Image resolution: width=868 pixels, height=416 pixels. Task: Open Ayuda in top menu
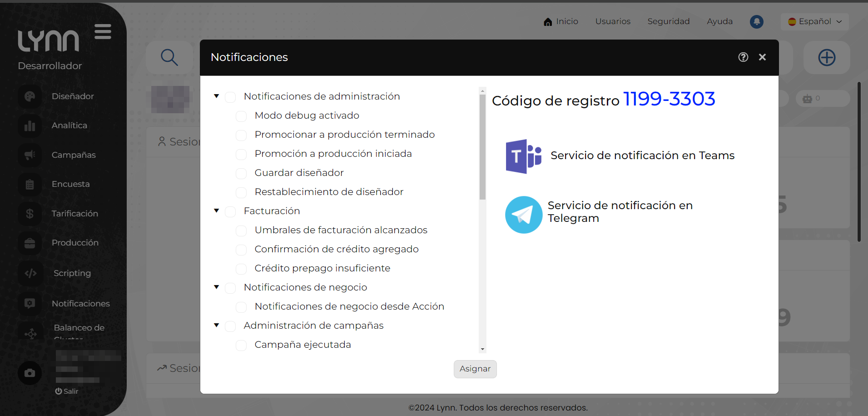pos(719,21)
